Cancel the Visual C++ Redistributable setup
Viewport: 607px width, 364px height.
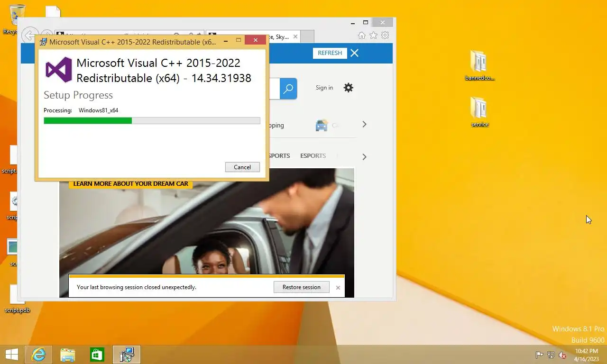242,167
